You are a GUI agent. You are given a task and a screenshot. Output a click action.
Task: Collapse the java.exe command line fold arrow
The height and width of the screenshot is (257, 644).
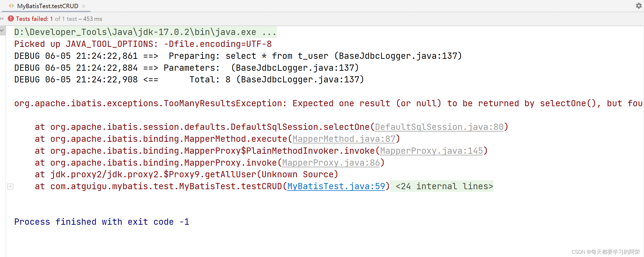2,31
